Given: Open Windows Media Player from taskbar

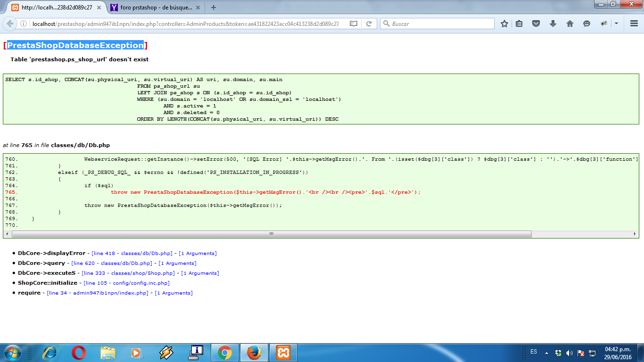Looking at the screenshot, I should coord(137,353).
